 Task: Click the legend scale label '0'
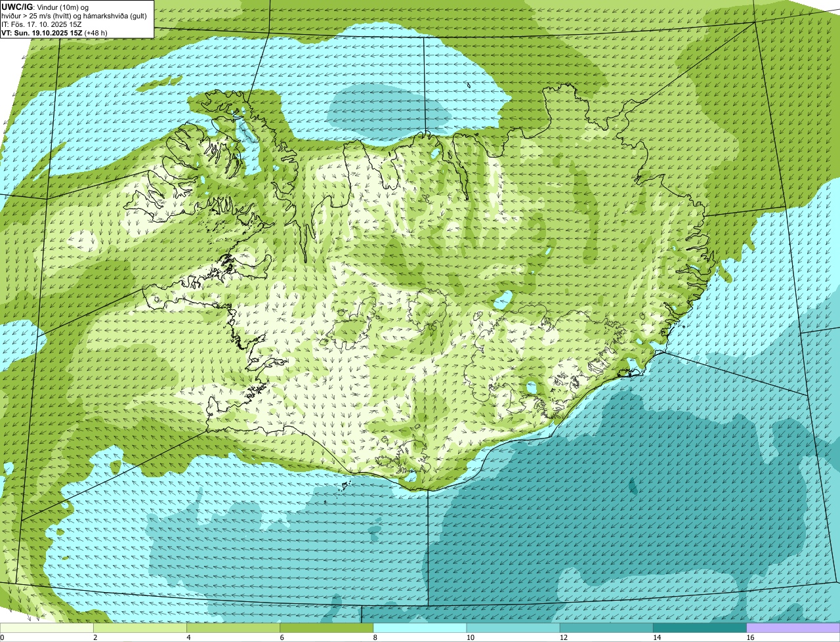pos(2,637)
